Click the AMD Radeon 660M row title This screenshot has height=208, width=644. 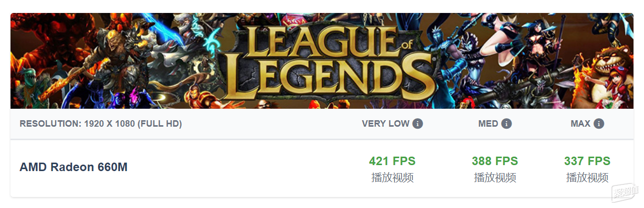coord(73,167)
